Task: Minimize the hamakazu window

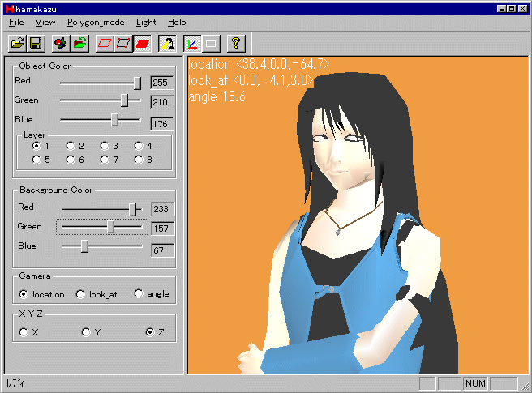Action: (502, 9)
